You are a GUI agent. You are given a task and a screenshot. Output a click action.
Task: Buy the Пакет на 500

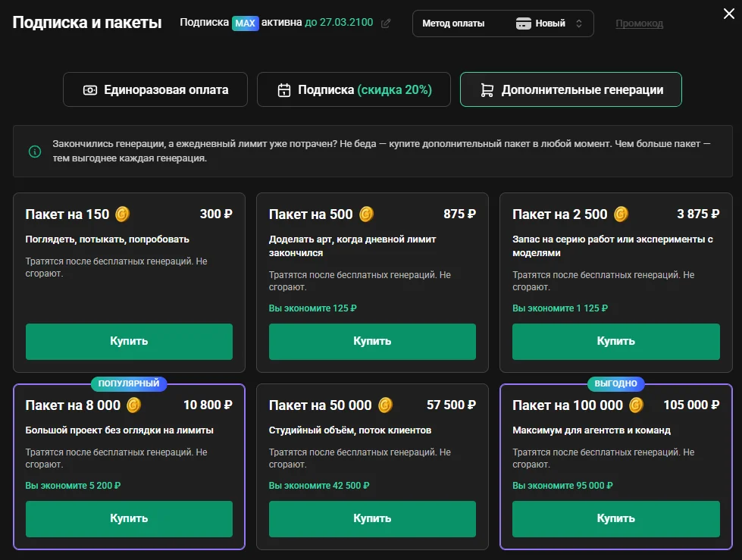[372, 342]
